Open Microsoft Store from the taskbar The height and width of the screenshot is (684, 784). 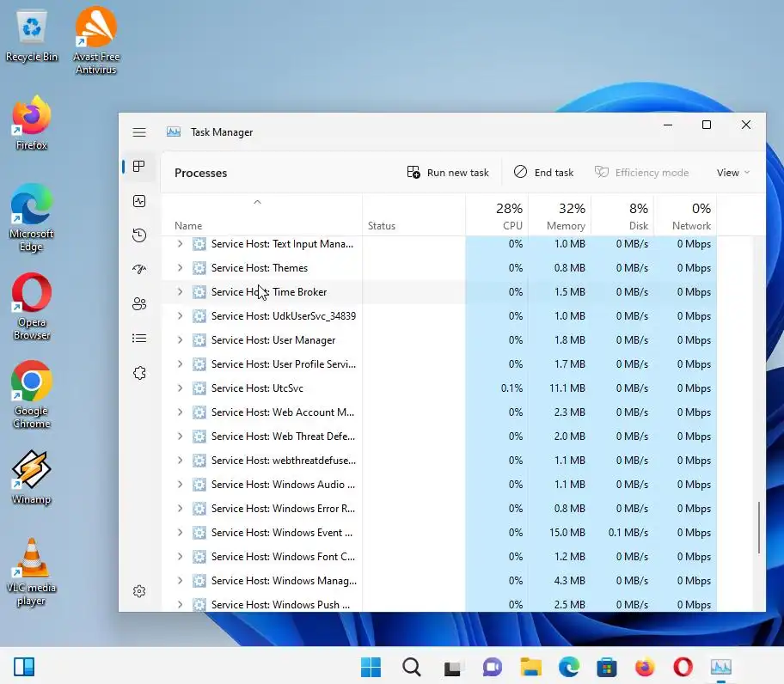(607, 667)
